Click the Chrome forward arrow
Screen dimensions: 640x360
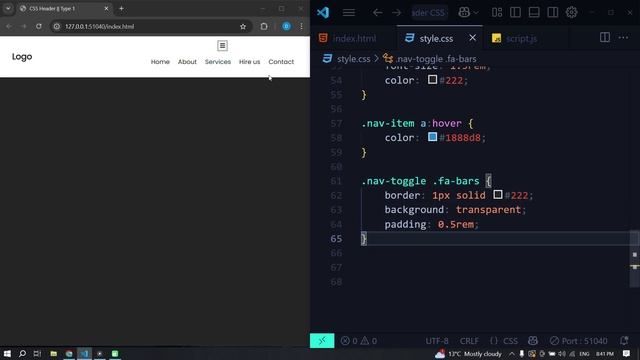[24, 27]
